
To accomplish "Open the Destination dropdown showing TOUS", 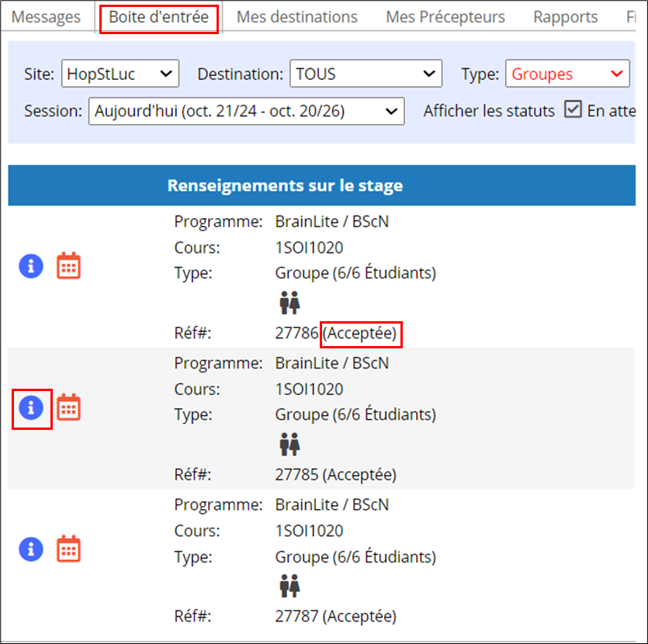I will click(x=366, y=74).
